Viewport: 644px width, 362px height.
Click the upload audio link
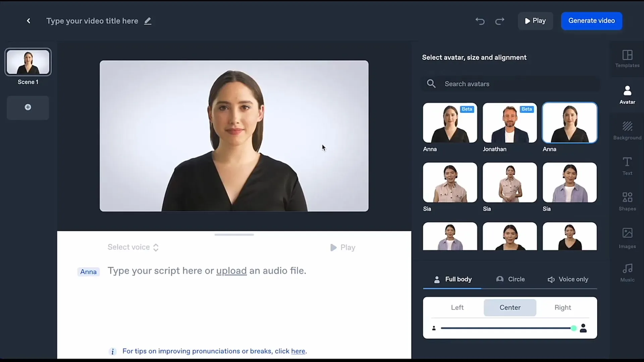tap(231, 270)
